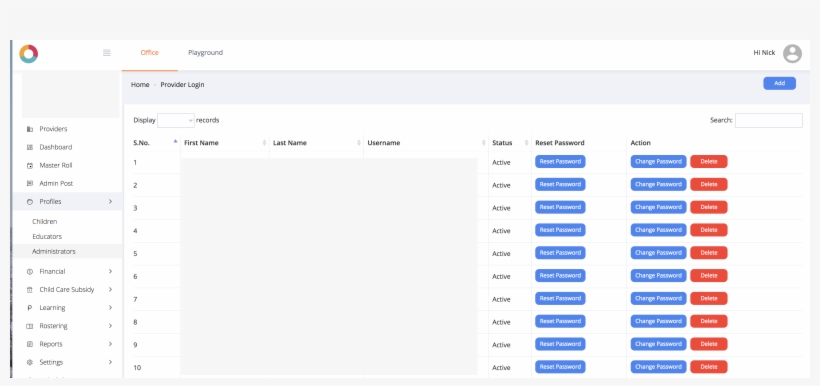Viewport: 820px width, 386px height.
Task: Sort by S.No. column arrow
Action: (x=175, y=142)
